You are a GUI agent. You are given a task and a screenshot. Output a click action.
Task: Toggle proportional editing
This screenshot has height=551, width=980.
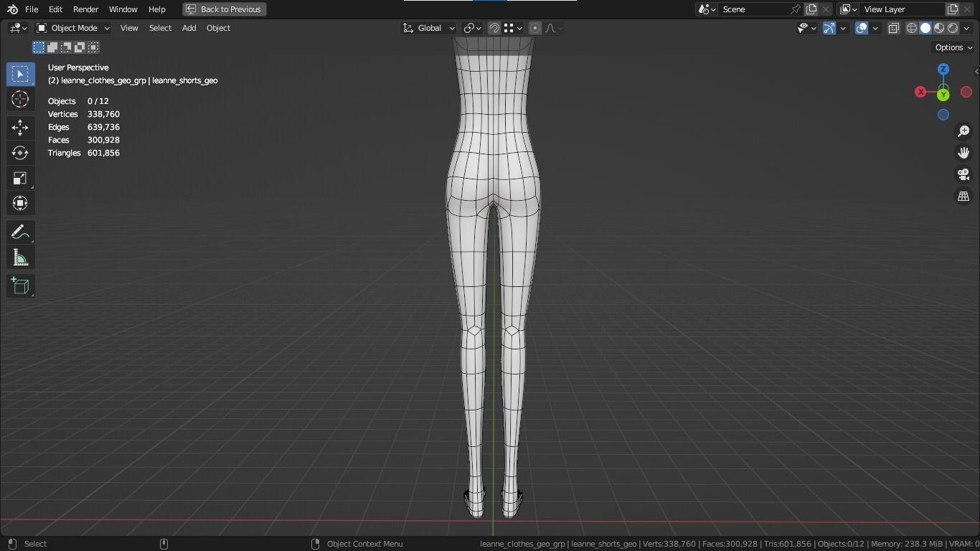[x=535, y=28]
